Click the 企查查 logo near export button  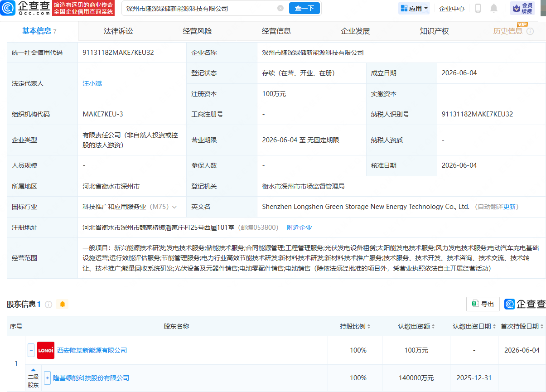525,304
